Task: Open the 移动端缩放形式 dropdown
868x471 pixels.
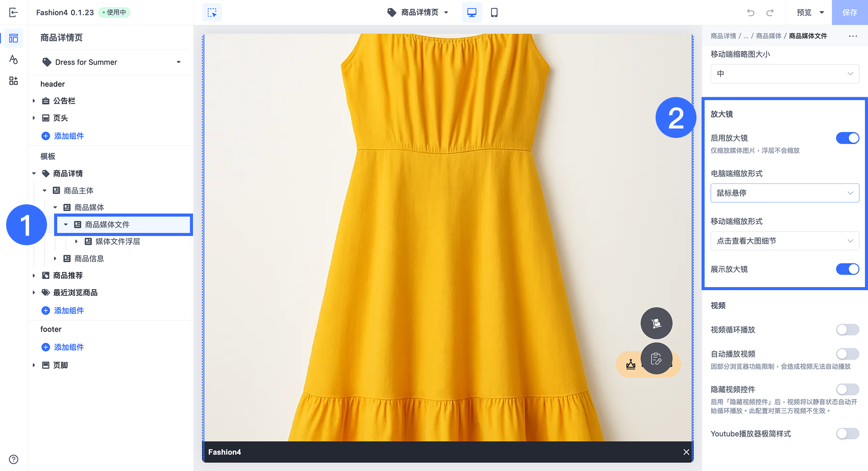Action: click(784, 241)
